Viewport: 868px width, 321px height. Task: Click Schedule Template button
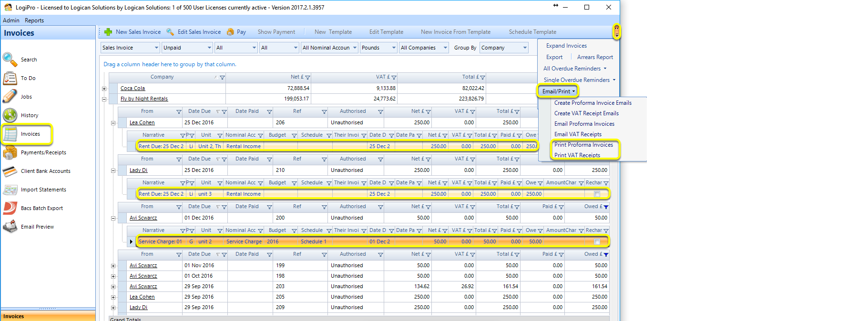click(x=532, y=32)
